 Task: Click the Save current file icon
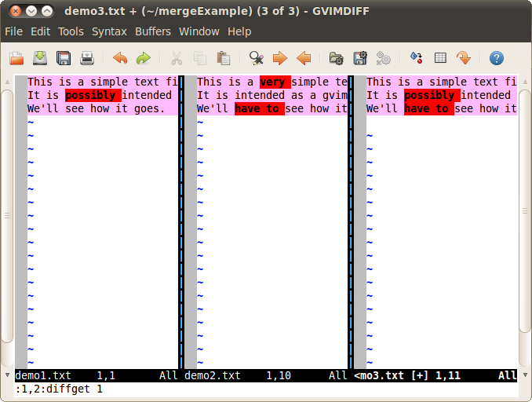(x=40, y=58)
